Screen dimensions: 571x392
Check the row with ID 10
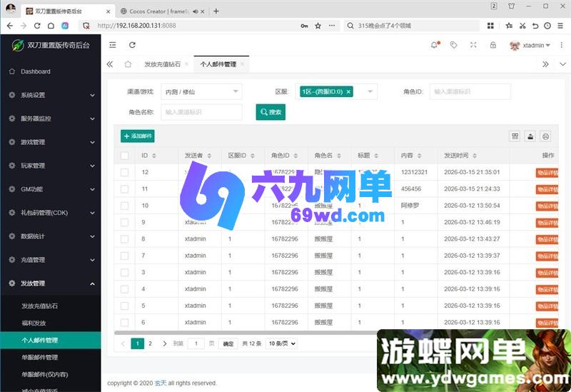click(124, 206)
